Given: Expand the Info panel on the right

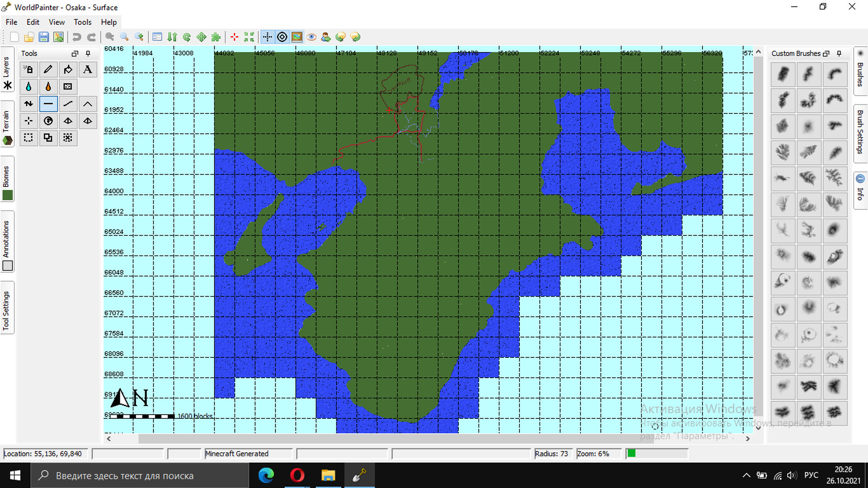Looking at the screenshot, I should (x=860, y=190).
